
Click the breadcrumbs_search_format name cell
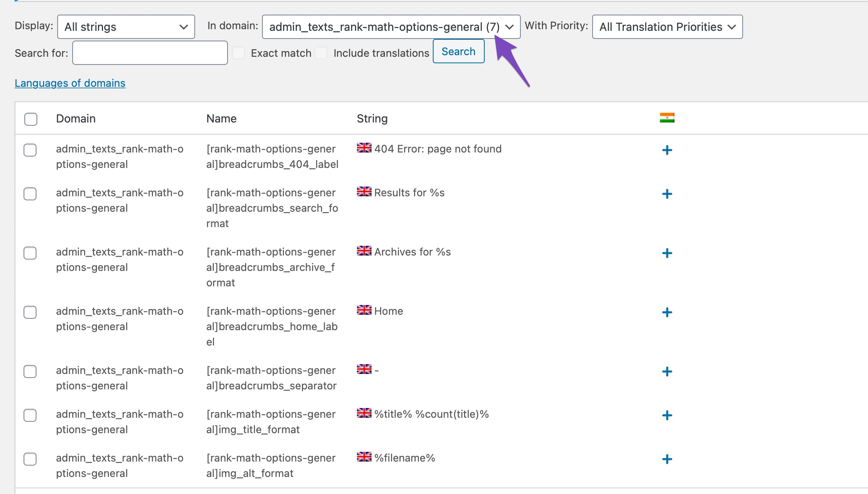click(x=272, y=208)
